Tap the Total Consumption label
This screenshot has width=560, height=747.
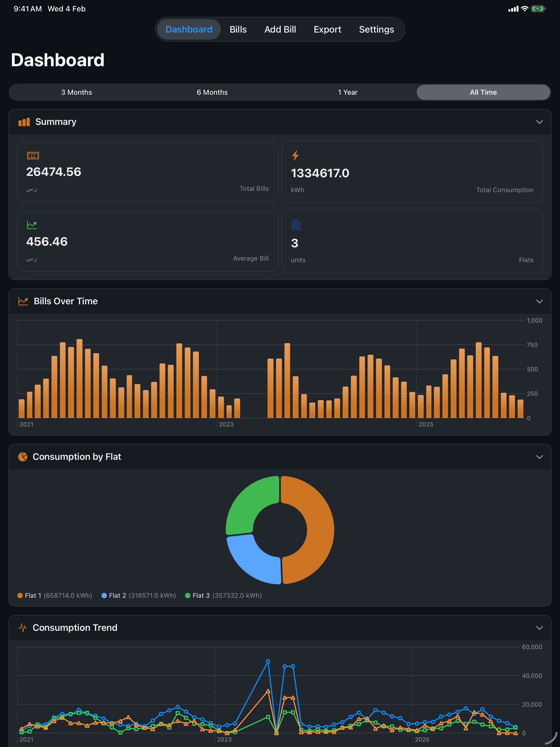pos(505,190)
